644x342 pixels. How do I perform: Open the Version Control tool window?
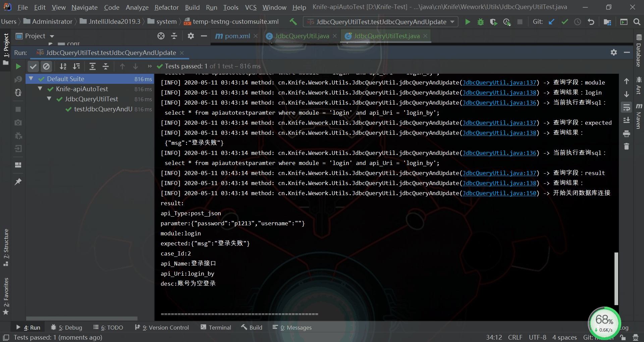click(162, 328)
